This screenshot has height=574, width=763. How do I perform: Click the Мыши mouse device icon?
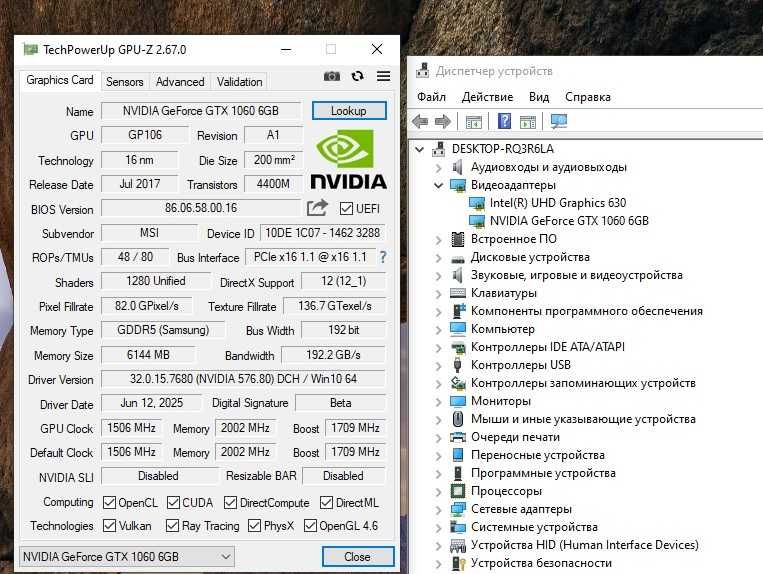click(x=457, y=419)
